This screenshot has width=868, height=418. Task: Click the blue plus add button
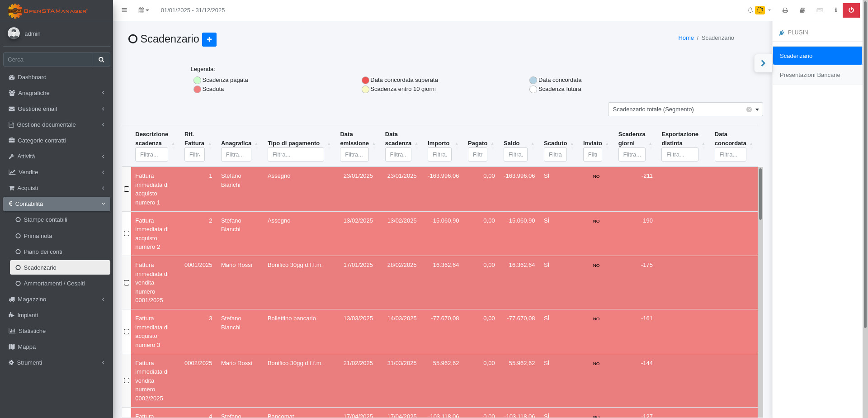[x=209, y=39]
